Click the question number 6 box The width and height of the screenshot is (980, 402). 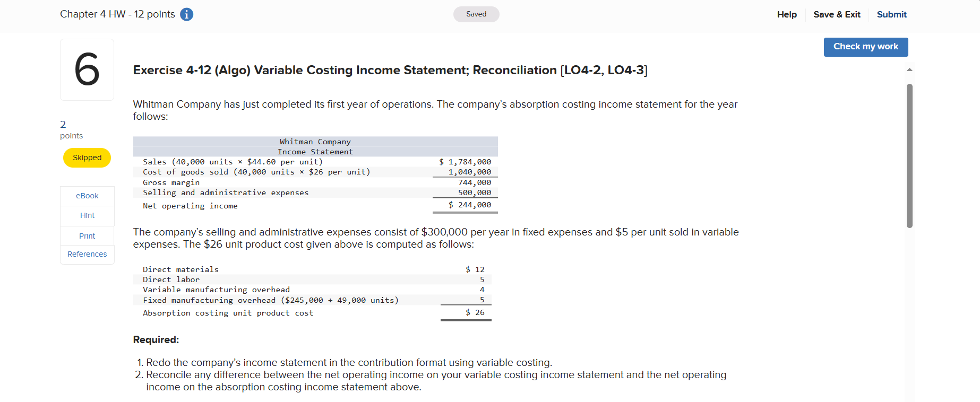[x=87, y=69]
